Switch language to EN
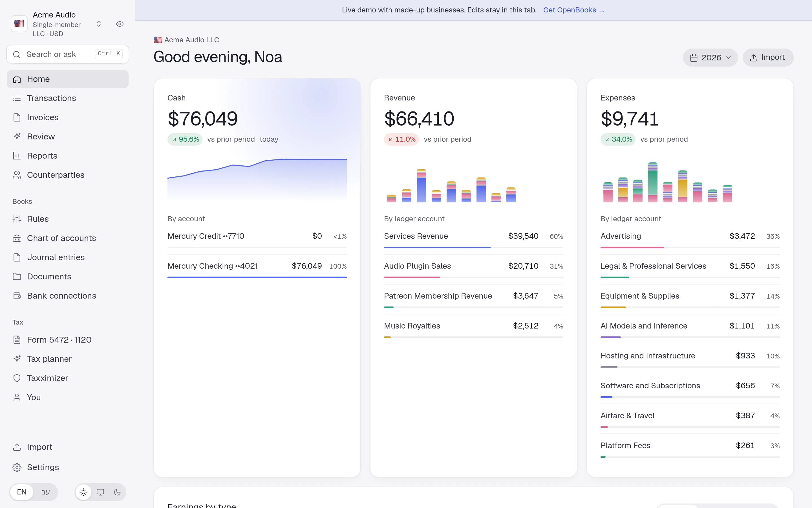This screenshot has width=812, height=508. 22,492
